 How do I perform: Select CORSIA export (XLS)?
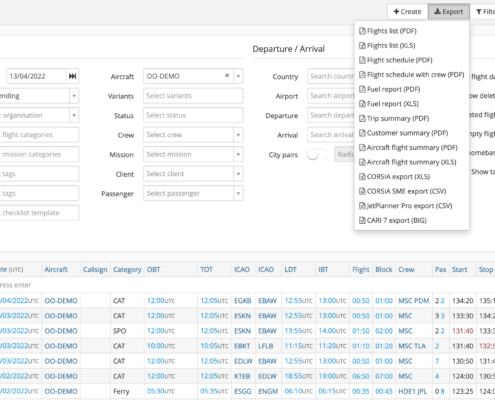[x=394, y=177]
